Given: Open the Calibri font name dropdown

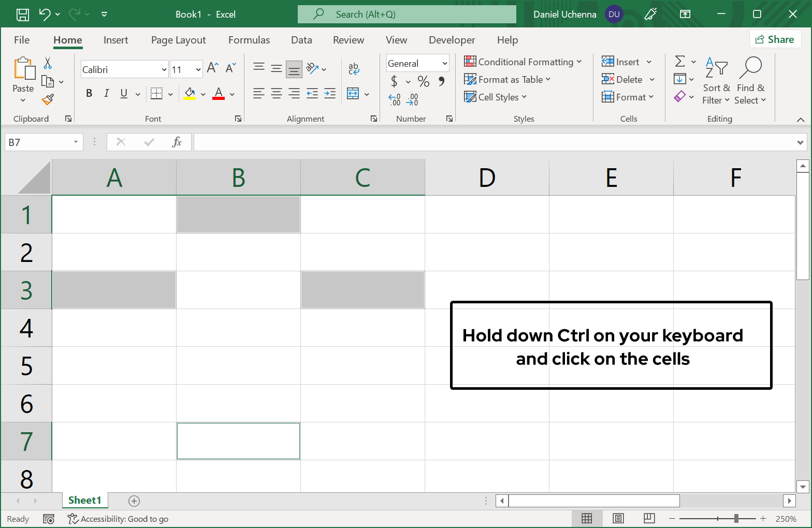Looking at the screenshot, I should (x=164, y=69).
